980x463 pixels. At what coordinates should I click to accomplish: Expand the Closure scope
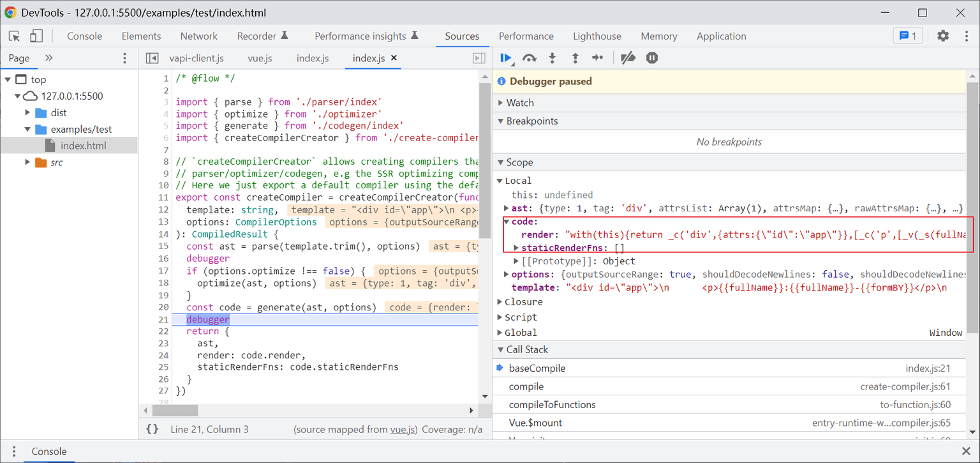pos(500,302)
